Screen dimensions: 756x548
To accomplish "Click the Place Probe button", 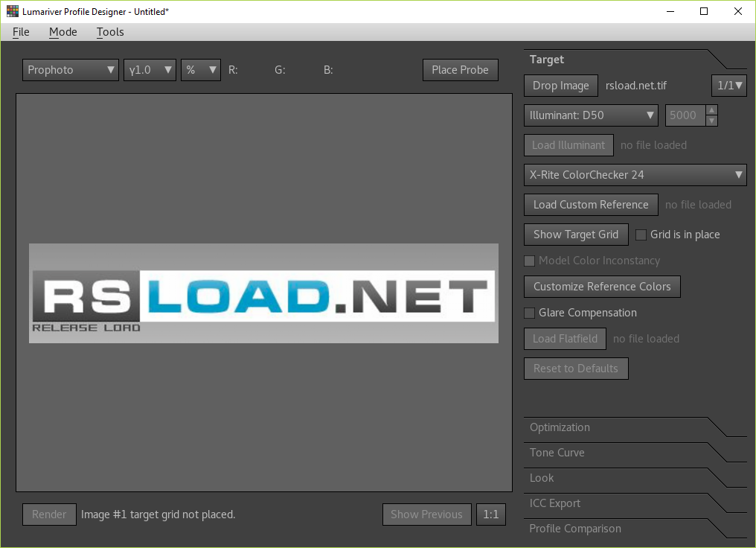I will click(x=460, y=70).
